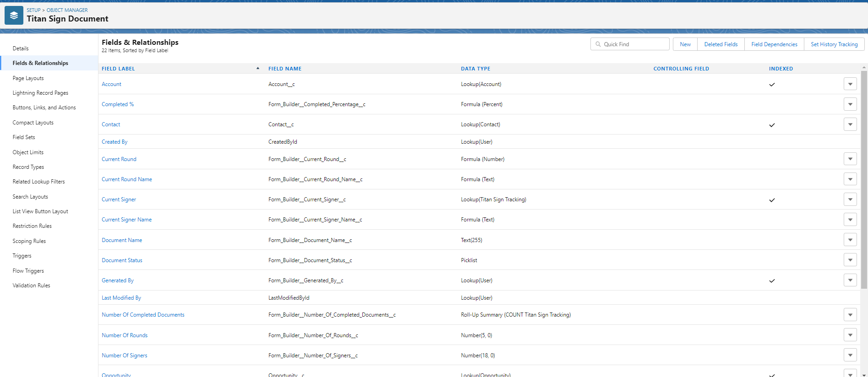
Task: Click in the Quick Find input
Action: [630, 44]
